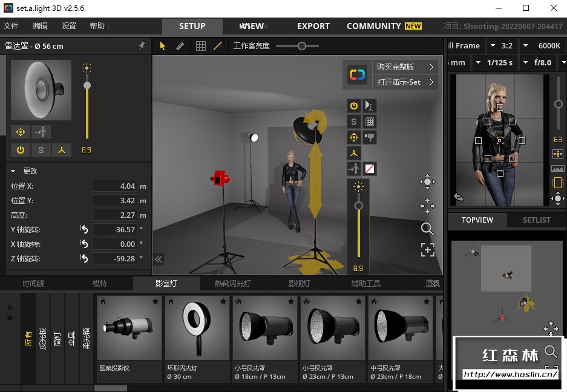The width and height of the screenshot is (567, 392).
Task: Open the 设置 menu
Action: coord(69,25)
